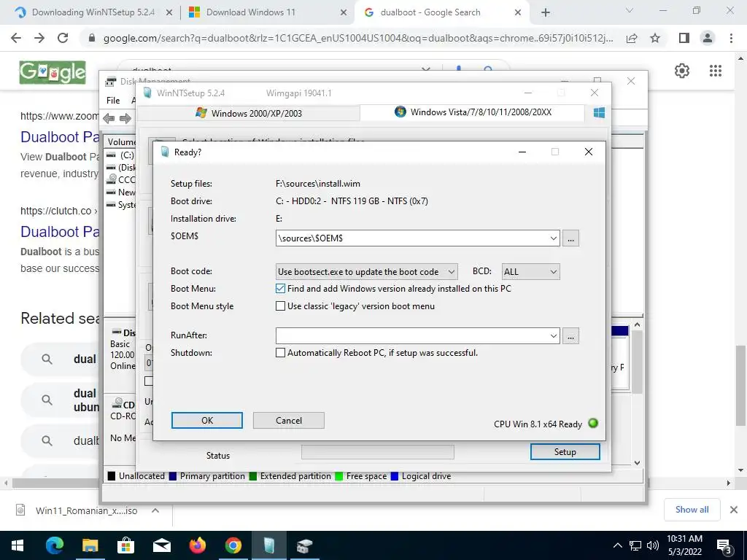Screen dimensions: 747x560
Task: Click the blue Windows logo icon in WinNTSetup
Action: click(600, 112)
